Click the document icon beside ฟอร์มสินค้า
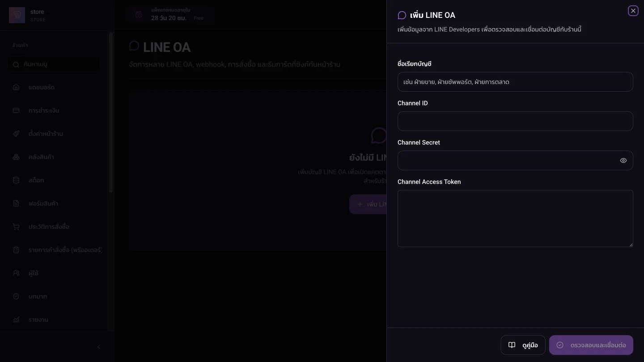Viewport: 644px width, 362px height. (x=16, y=203)
